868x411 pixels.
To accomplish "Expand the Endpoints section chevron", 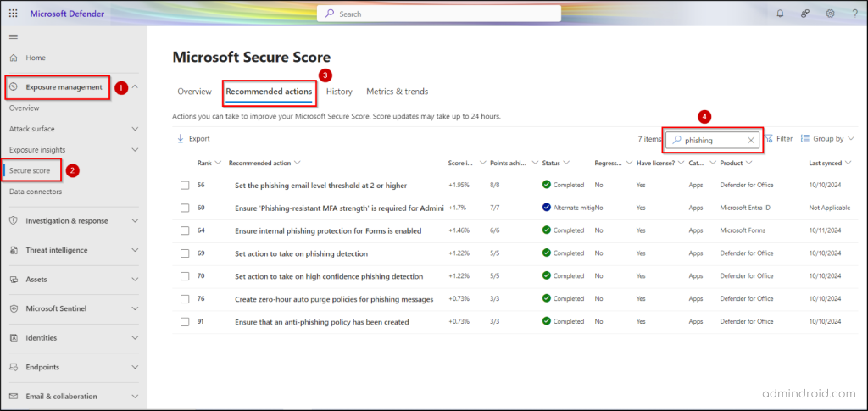I will click(135, 367).
